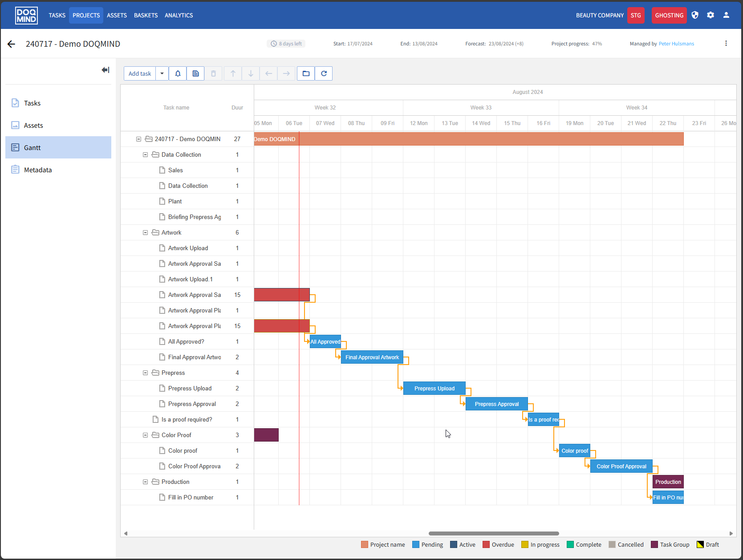Click the Add task button

140,73
